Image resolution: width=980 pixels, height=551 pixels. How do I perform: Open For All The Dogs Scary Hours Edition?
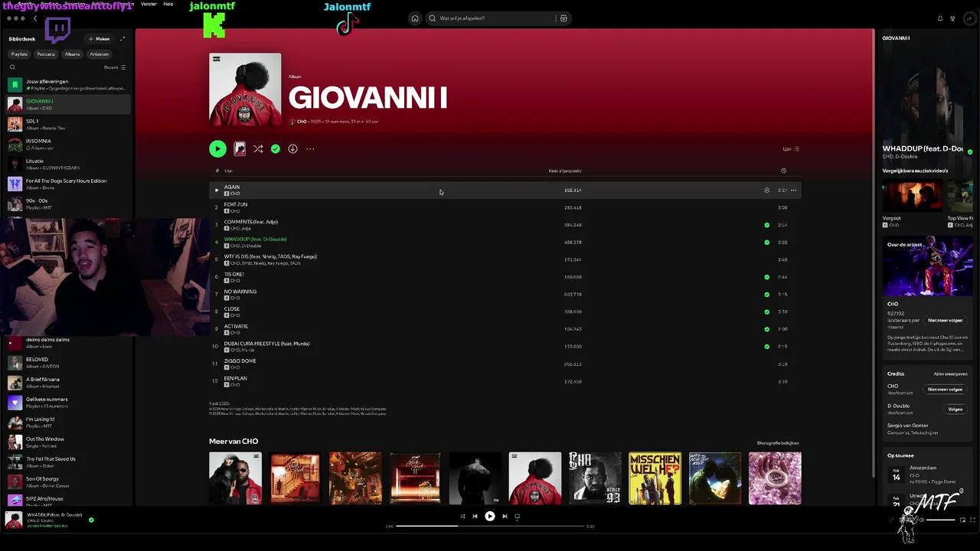coord(69,184)
